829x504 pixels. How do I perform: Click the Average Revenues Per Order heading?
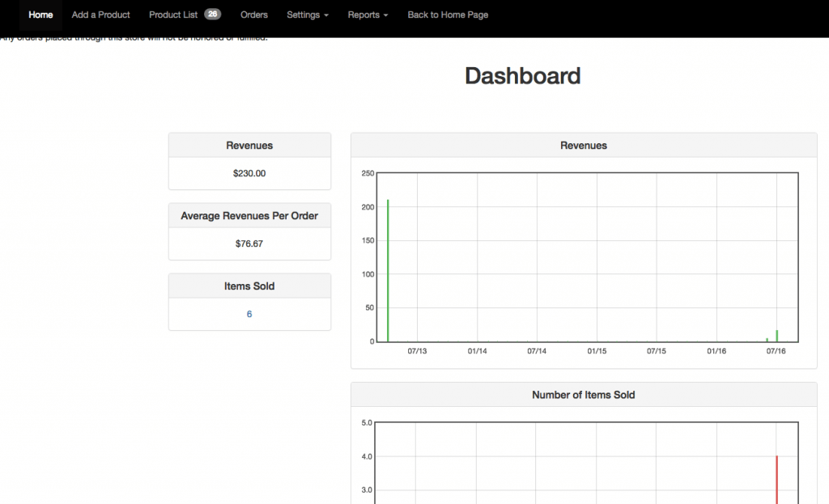[249, 216]
